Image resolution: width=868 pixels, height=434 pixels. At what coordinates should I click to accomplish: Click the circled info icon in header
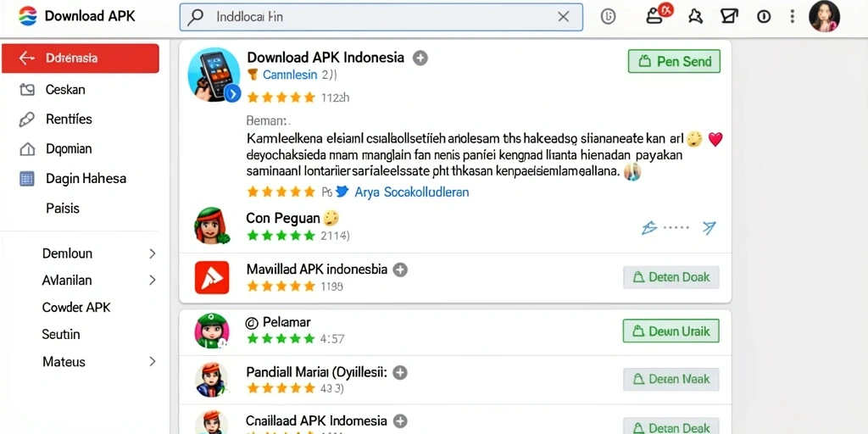[x=764, y=17]
